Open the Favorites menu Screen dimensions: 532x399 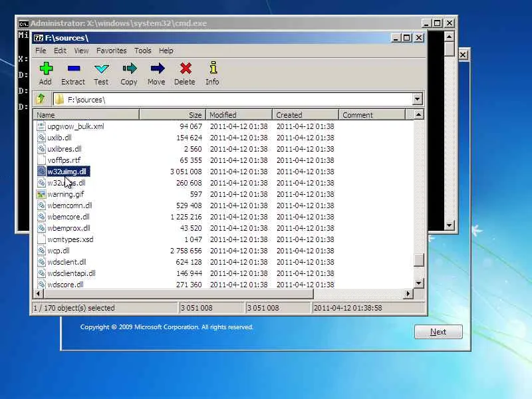point(111,51)
